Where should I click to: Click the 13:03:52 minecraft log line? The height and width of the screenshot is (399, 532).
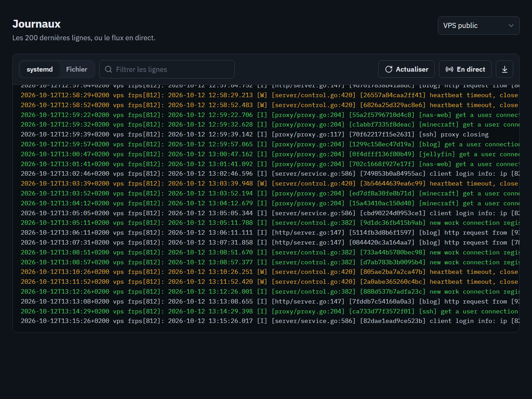[269, 193]
